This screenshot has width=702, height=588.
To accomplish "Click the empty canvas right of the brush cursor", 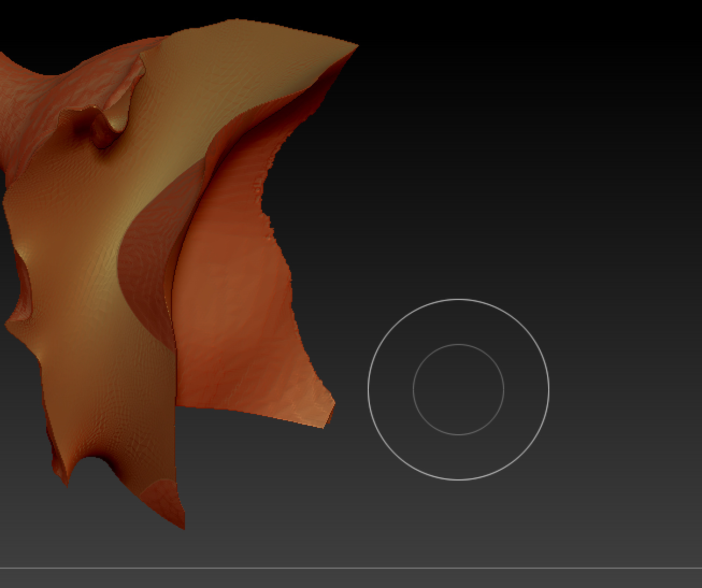I will click(624, 389).
